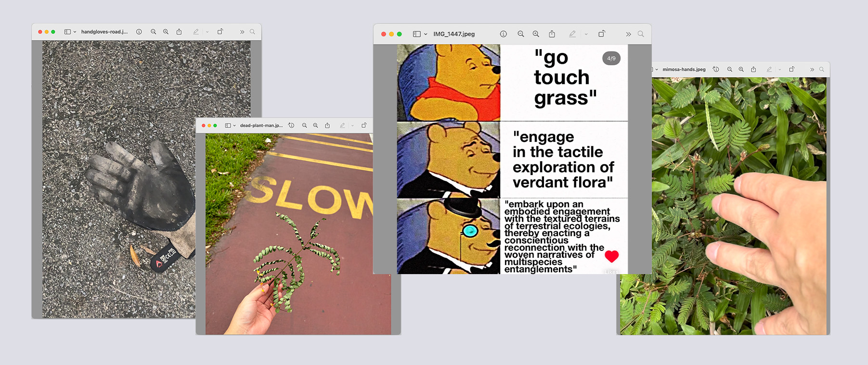
Task: Rotate the mimosa-hands image
Action: [x=791, y=69]
